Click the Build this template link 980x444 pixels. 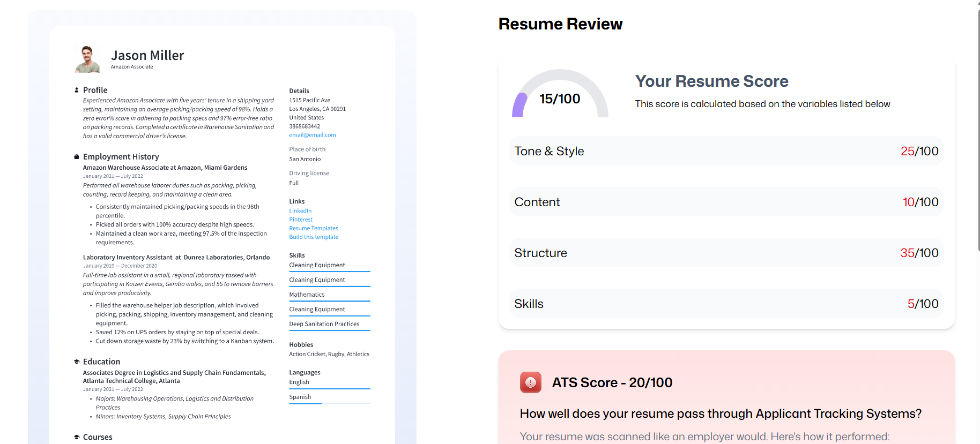[314, 237]
